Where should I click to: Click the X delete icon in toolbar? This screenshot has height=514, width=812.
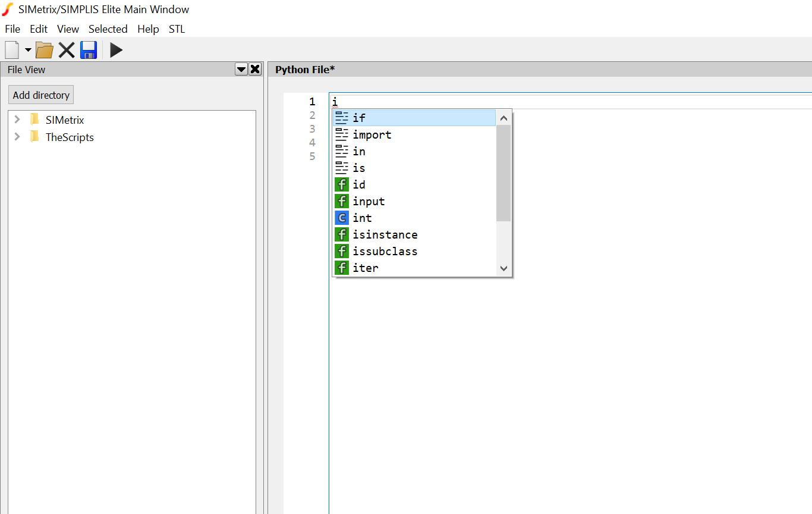(67, 51)
